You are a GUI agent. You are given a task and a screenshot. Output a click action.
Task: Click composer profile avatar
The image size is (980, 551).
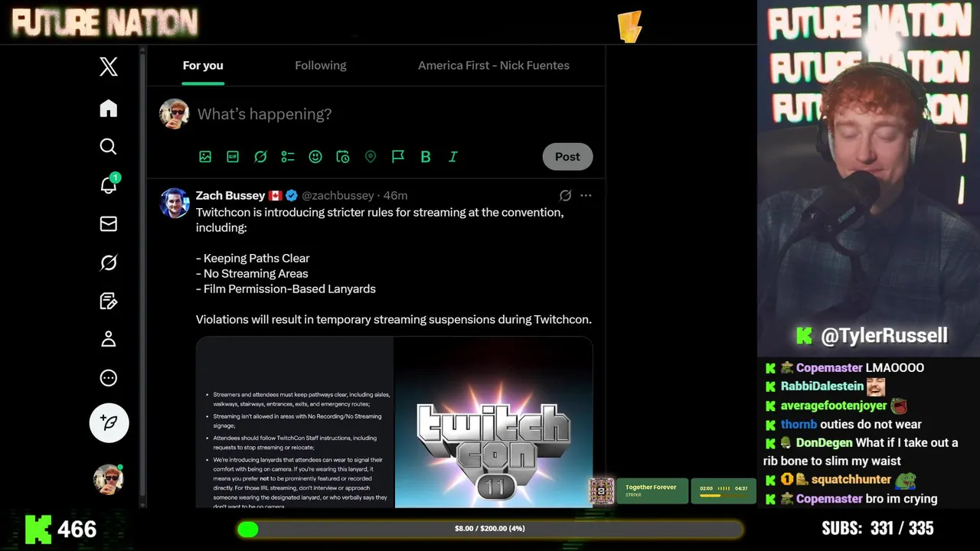[174, 114]
